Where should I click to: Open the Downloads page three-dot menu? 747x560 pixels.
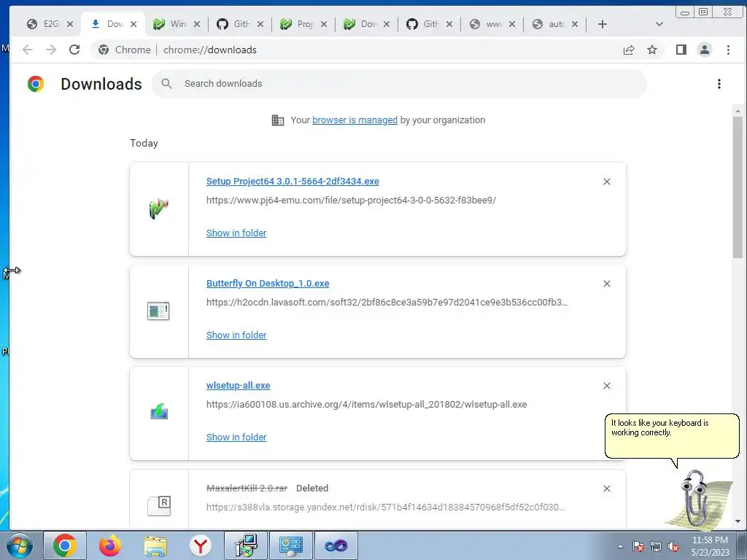[719, 84]
